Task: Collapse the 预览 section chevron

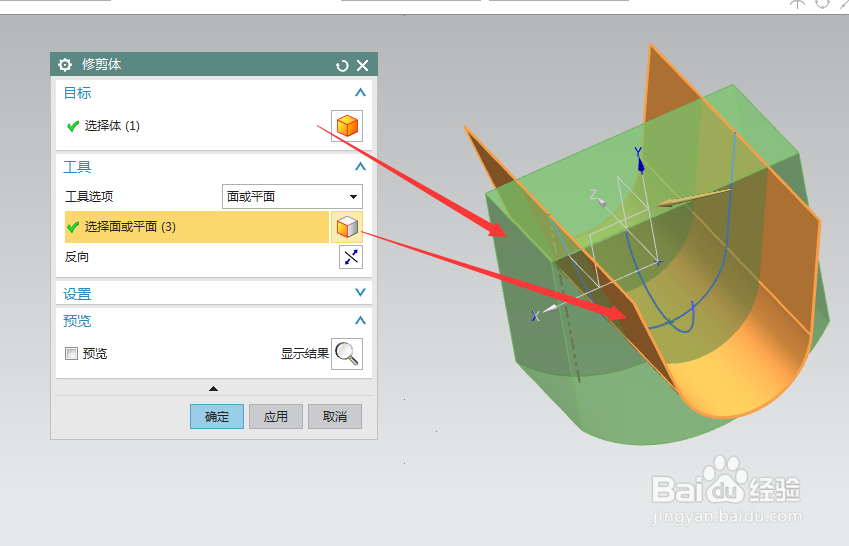Action: [x=360, y=320]
